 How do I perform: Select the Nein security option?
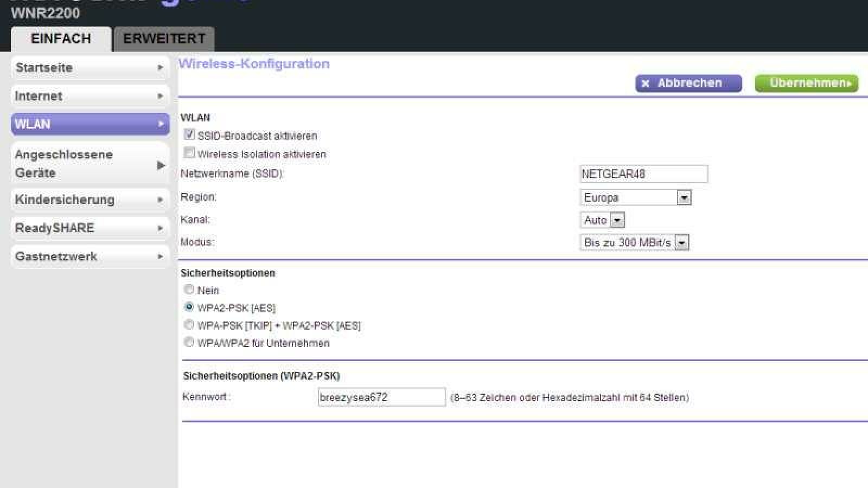(189, 290)
